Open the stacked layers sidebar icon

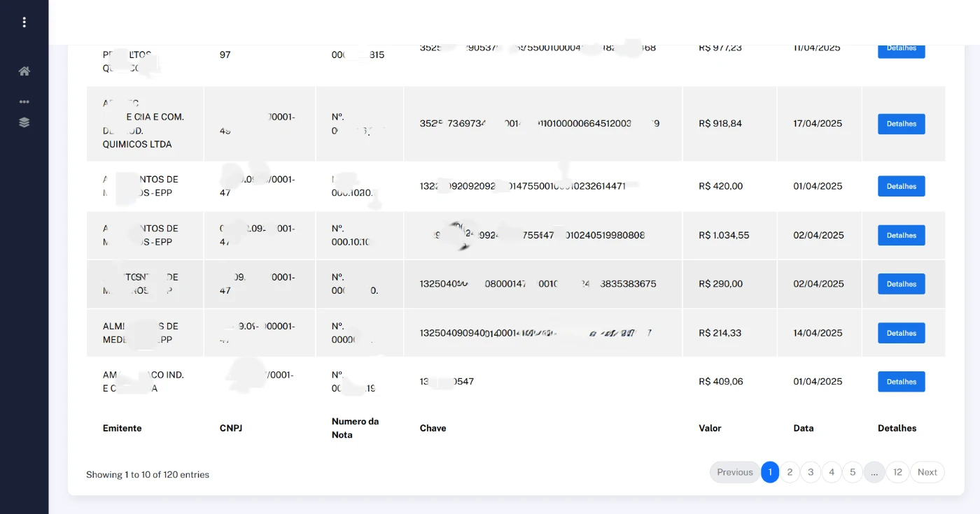tap(24, 122)
